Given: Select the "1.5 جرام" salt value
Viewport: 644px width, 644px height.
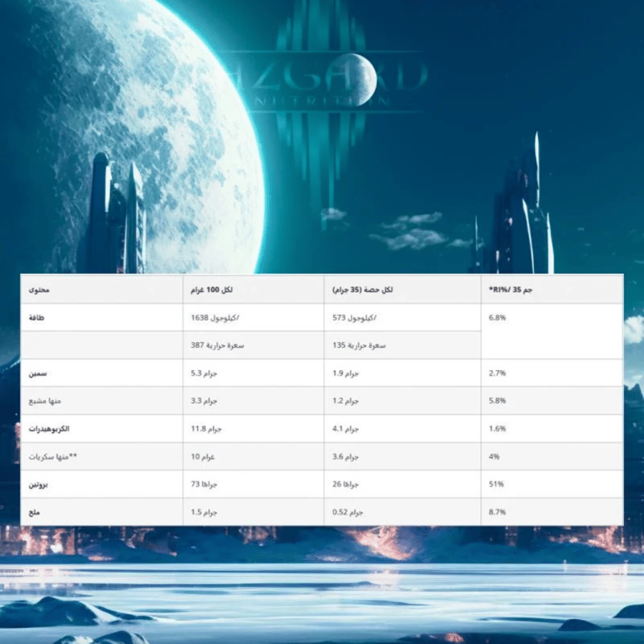Looking at the screenshot, I should (x=204, y=512).
